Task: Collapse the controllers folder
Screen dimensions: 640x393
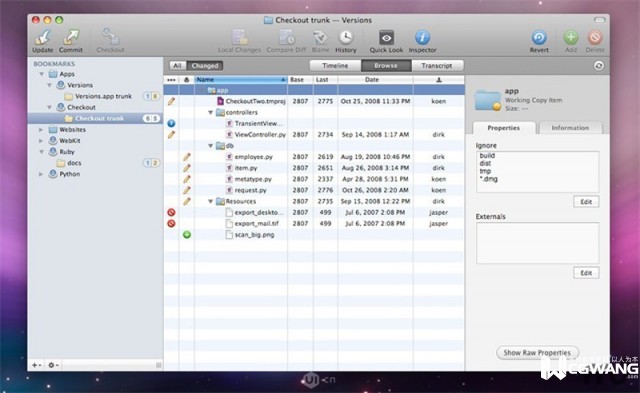Action: tap(211, 112)
